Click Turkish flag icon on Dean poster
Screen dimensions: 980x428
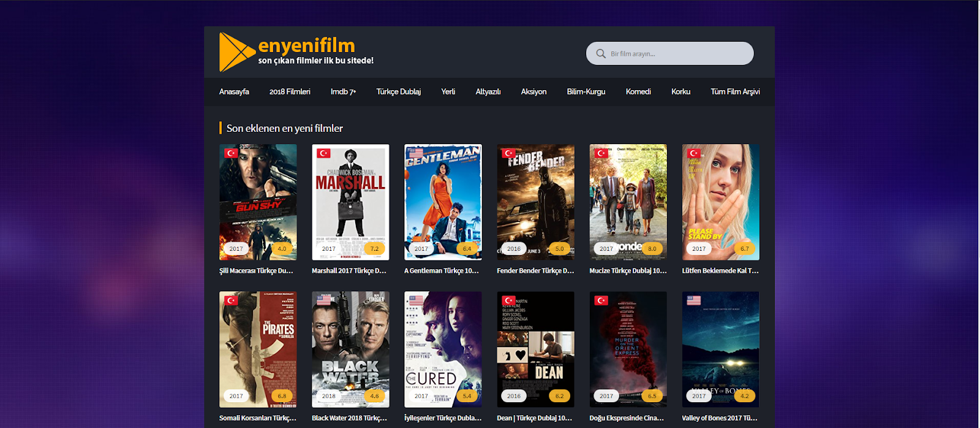click(508, 300)
